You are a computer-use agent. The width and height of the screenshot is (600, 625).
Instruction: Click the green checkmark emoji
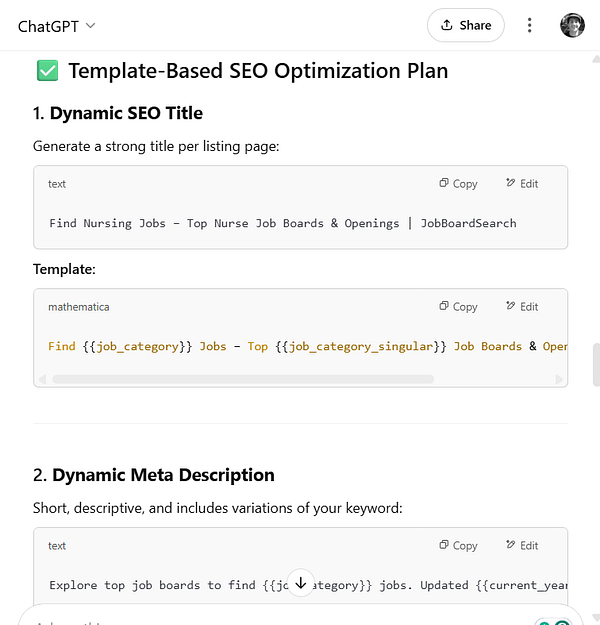[x=47, y=71]
